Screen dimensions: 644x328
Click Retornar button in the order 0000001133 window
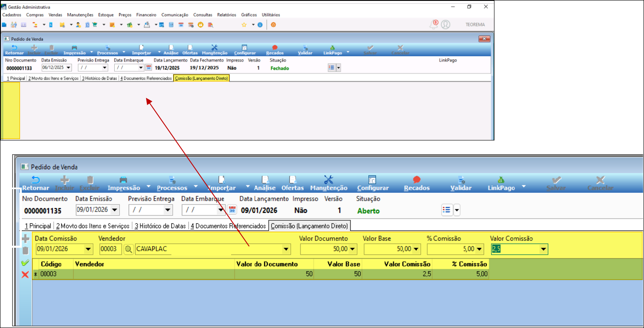point(14,50)
